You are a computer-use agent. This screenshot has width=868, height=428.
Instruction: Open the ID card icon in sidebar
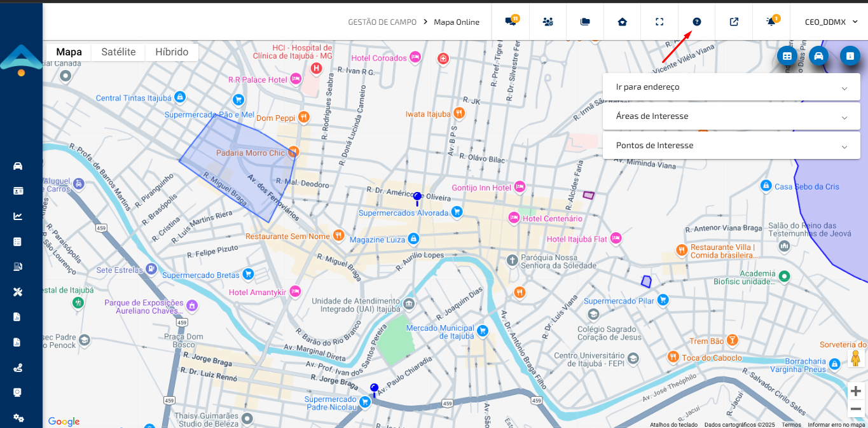18,191
